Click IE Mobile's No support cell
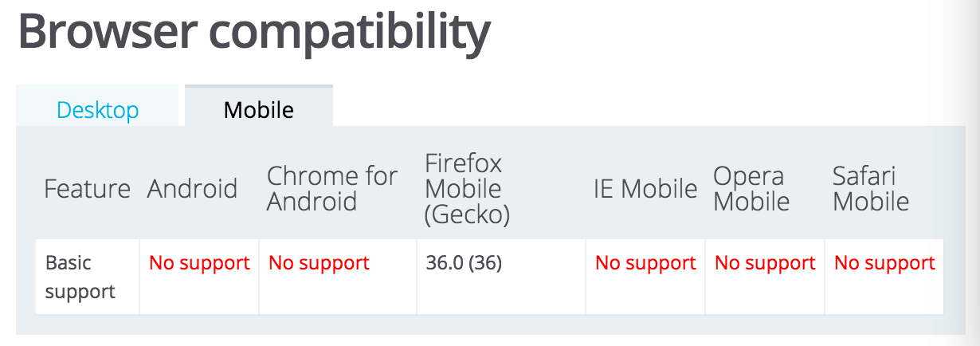The image size is (980, 346). point(645,263)
